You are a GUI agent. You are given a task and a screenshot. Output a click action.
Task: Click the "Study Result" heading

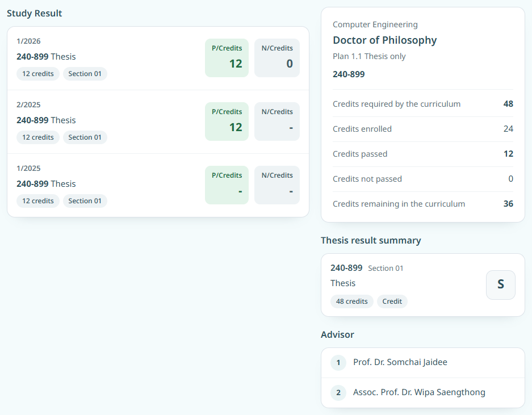34,13
